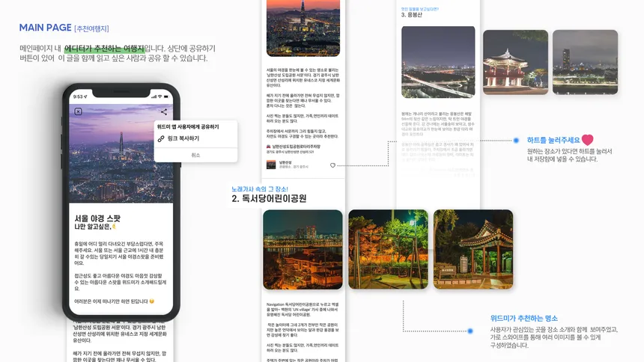Open the orange-lit rooftops night view photo
Screen dimensions: 644x362
(x=303, y=250)
